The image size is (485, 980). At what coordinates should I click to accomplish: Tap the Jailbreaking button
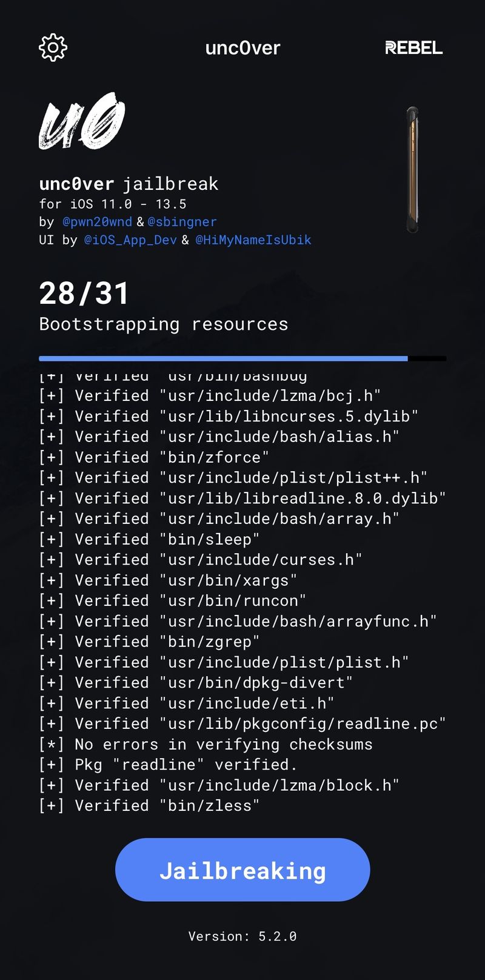[x=242, y=870]
